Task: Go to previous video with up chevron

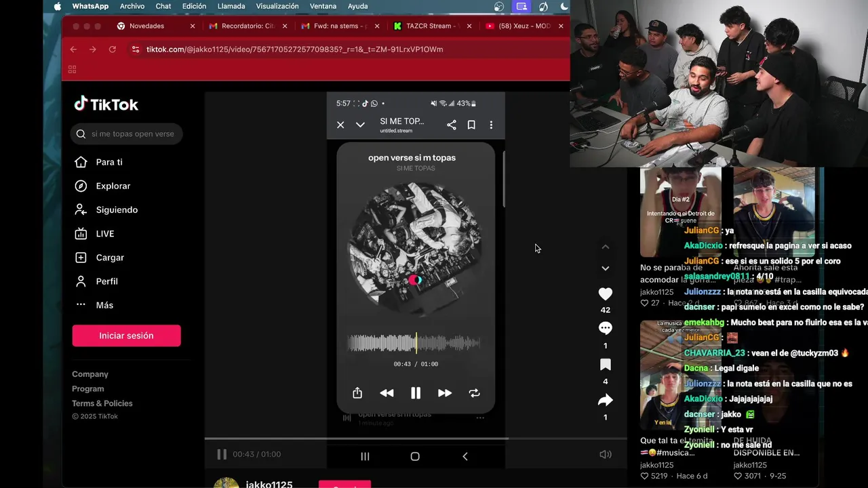Action: tap(606, 247)
